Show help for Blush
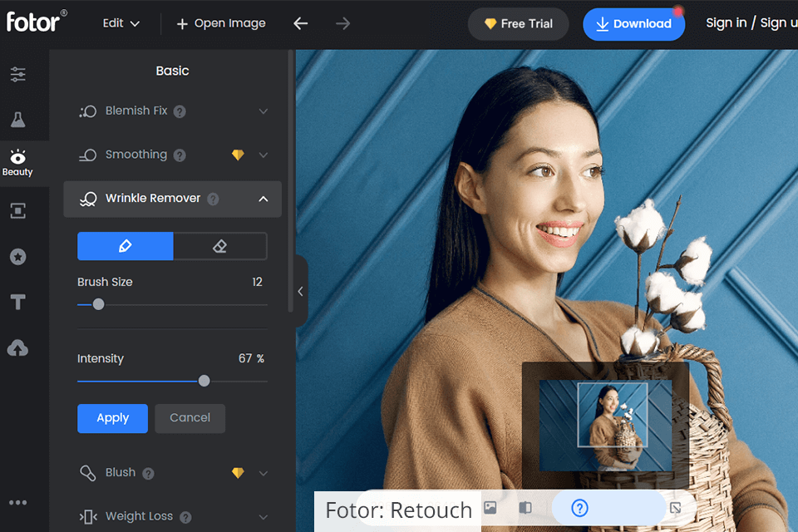Image resolution: width=798 pixels, height=532 pixels. 148,474
